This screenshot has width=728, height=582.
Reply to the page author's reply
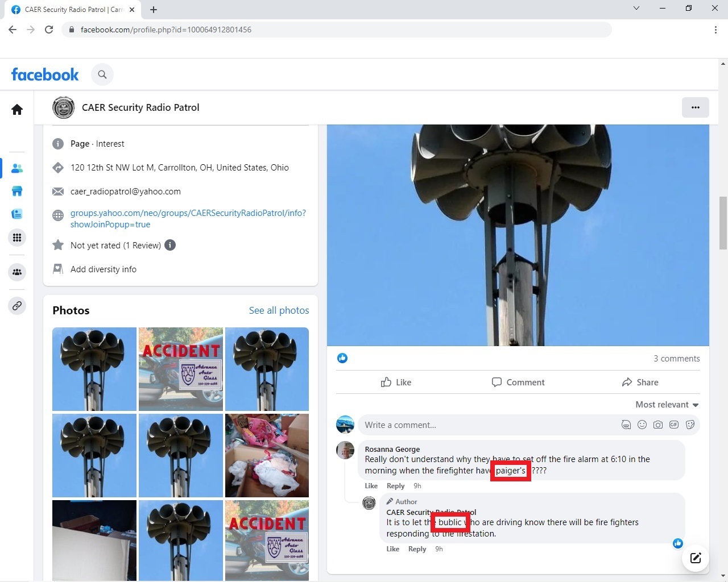pos(417,549)
